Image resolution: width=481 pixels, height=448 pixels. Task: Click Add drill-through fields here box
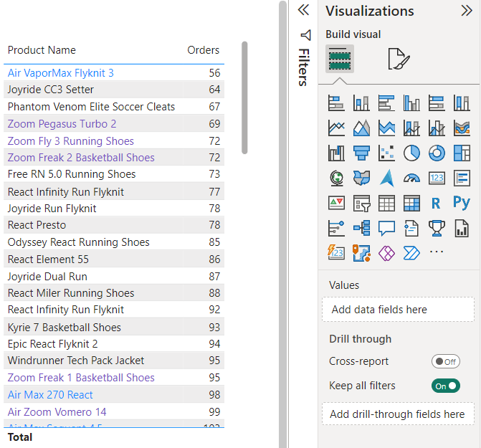[398, 414]
